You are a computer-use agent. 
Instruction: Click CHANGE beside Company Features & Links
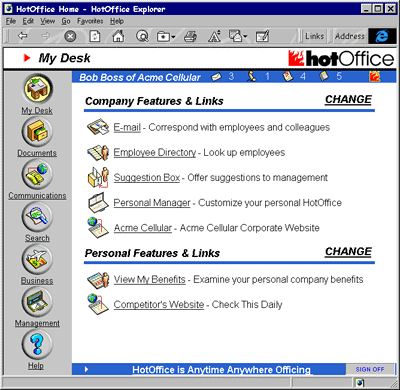tap(348, 100)
